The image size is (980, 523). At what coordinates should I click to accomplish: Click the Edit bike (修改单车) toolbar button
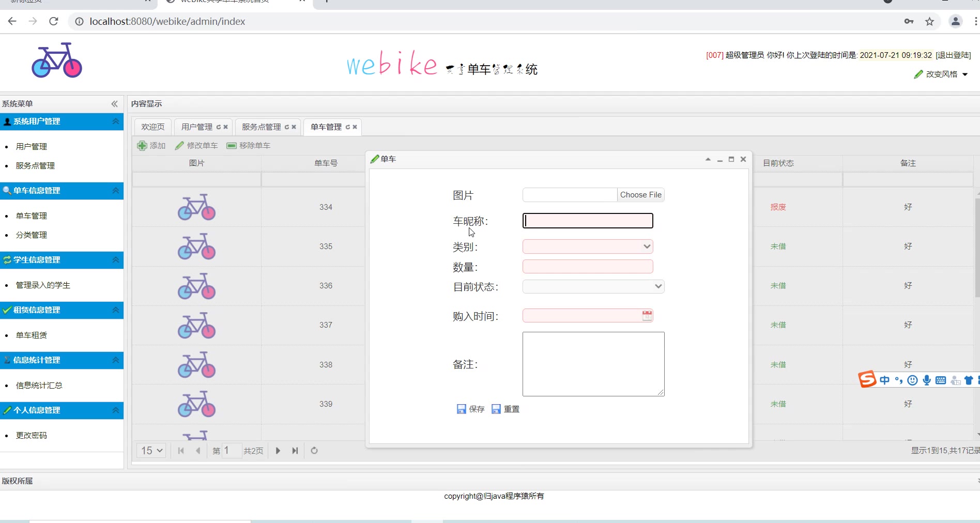pyautogui.click(x=196, y=146)
